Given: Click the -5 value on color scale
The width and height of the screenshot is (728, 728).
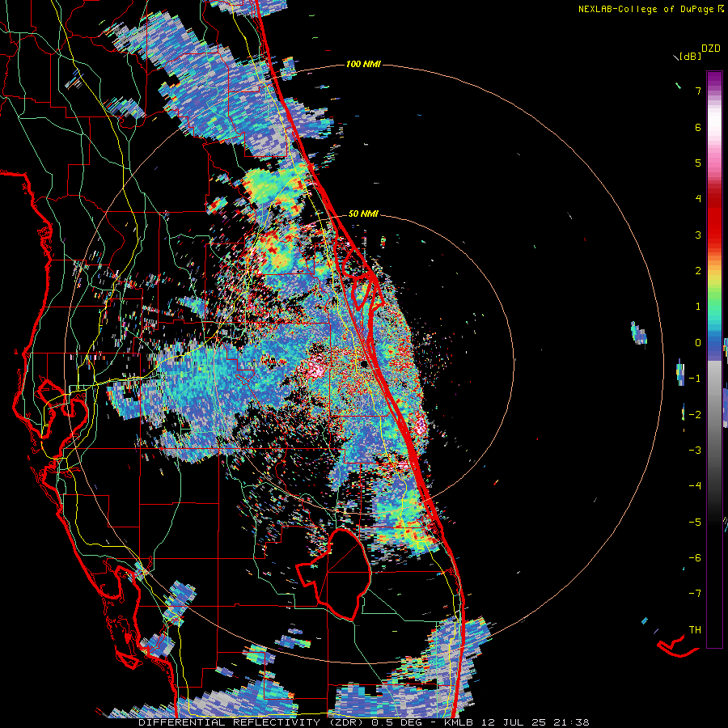Looking at the screenshot, I should [x=695, y=522].
